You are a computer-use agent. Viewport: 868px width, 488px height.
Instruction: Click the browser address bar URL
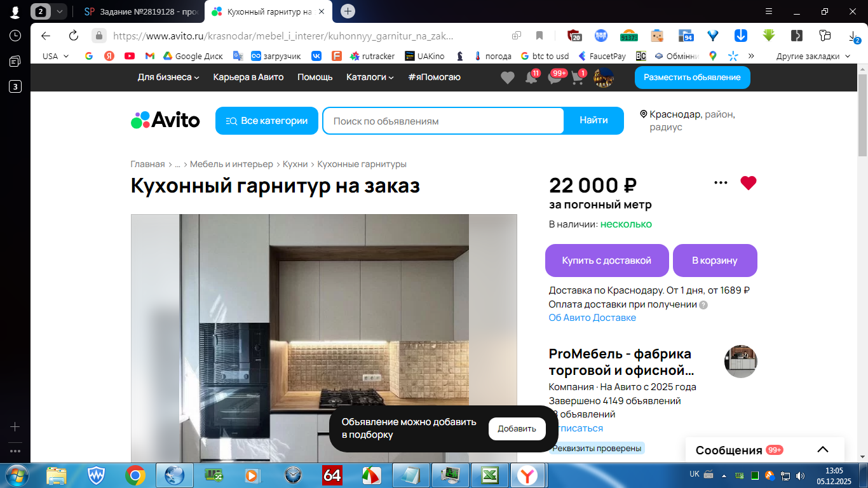coord(283,36)
